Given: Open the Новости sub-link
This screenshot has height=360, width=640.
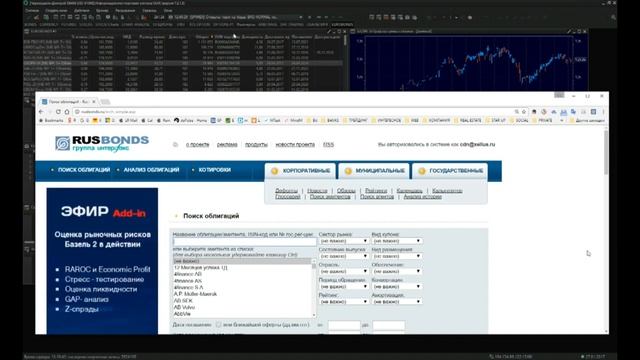Looking at the screenshot, I should pos(317,191).
